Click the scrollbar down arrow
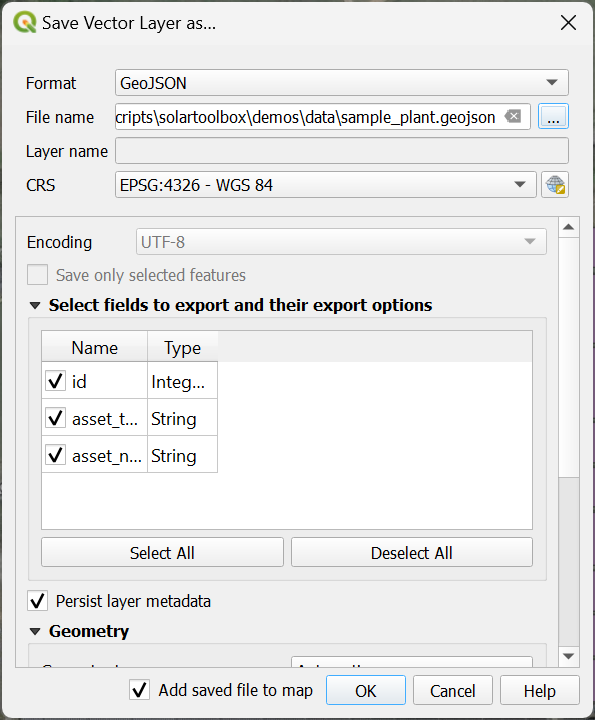595x720 pixels. pos(568,656)
